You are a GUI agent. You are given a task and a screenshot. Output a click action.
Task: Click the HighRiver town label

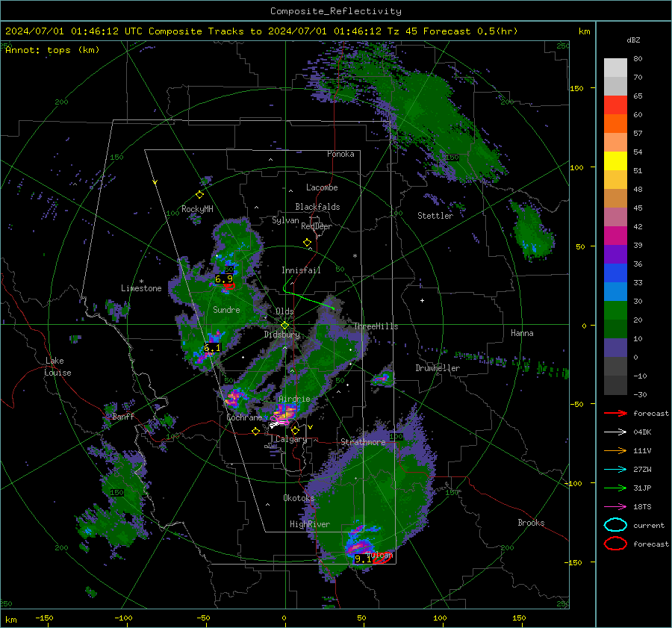310,524
